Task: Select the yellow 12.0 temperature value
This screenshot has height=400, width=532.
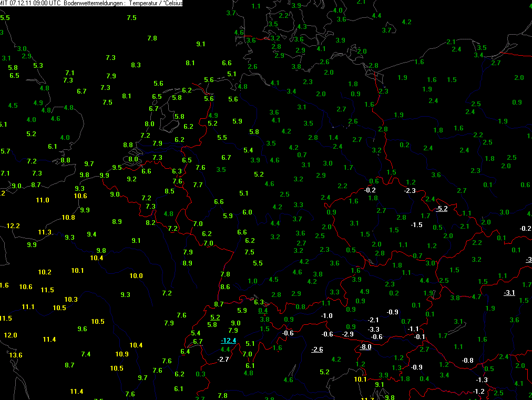Action: pyautogui.click(x=11, y=335)
